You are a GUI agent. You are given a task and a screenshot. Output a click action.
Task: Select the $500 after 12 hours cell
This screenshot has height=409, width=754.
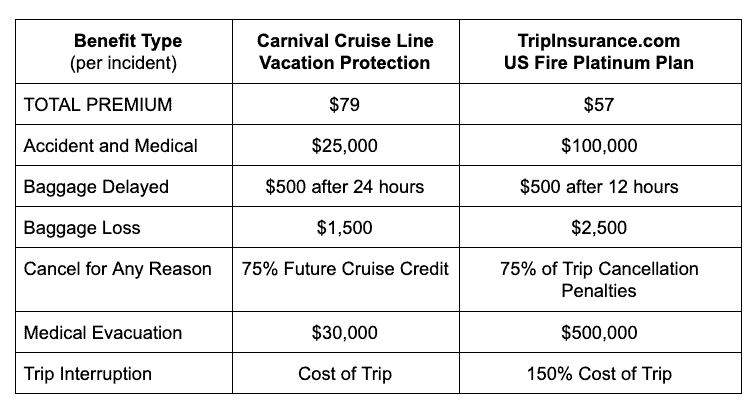click(x=600, y=186)
